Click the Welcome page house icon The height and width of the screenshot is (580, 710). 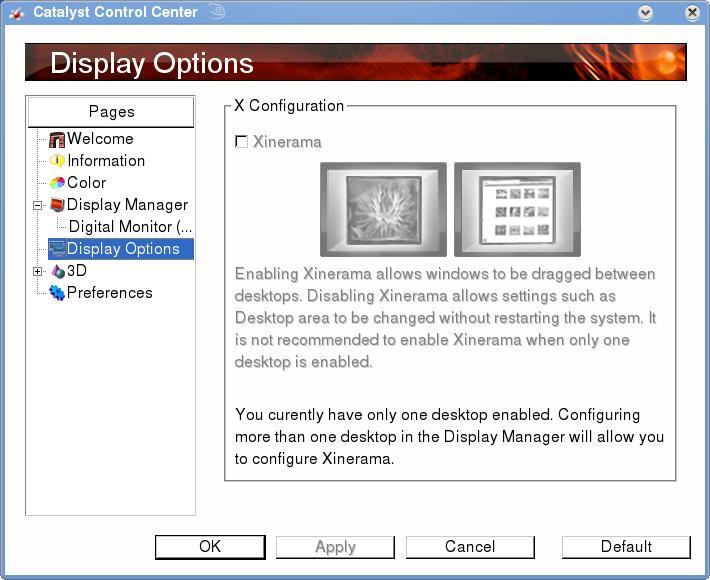tap(57, 139)
